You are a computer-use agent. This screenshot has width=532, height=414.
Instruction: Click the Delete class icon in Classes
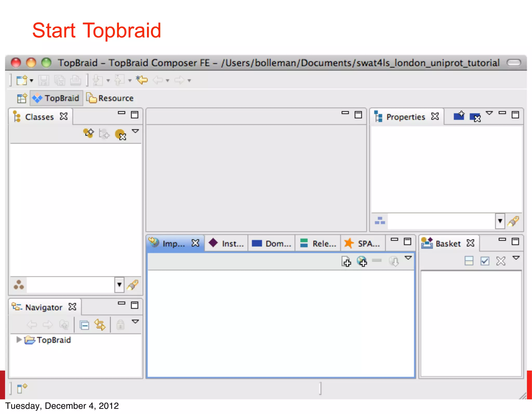(121, 135)
